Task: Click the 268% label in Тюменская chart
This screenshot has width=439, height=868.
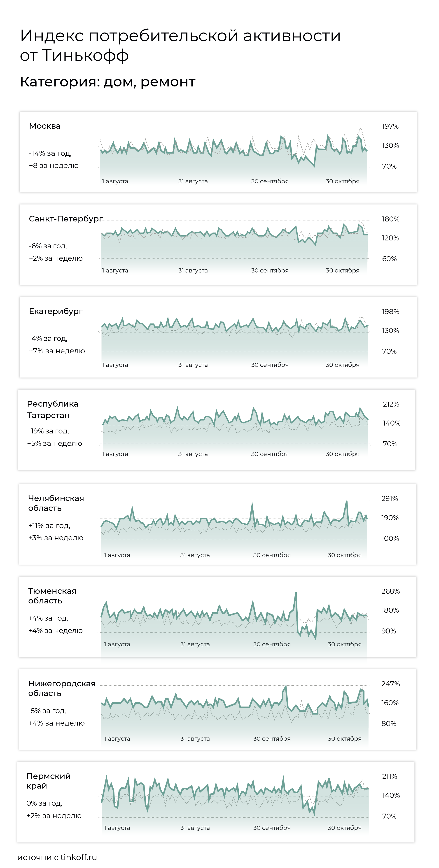Action: pos(390,591)
